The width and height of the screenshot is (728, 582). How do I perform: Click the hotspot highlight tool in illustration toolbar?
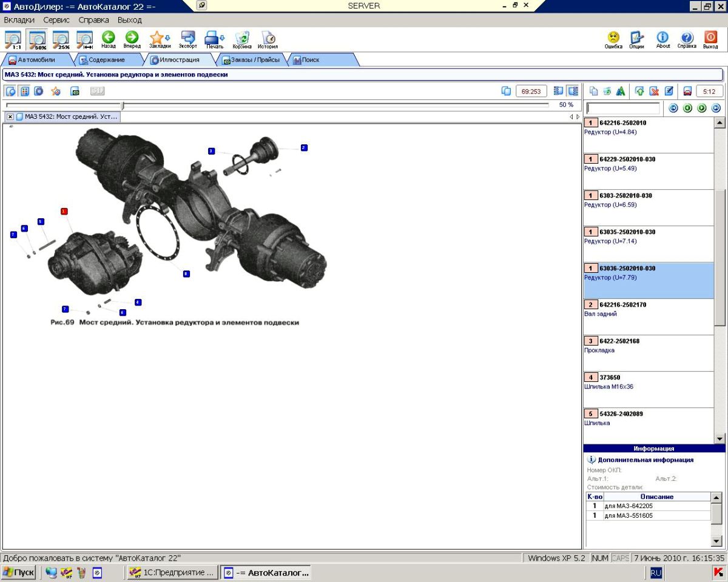click(40, 91)
